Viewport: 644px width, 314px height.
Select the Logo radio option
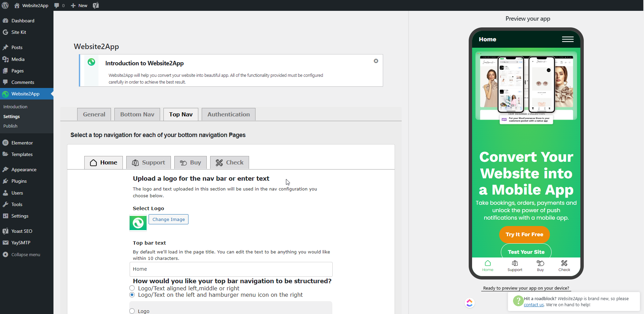[132, 311]
